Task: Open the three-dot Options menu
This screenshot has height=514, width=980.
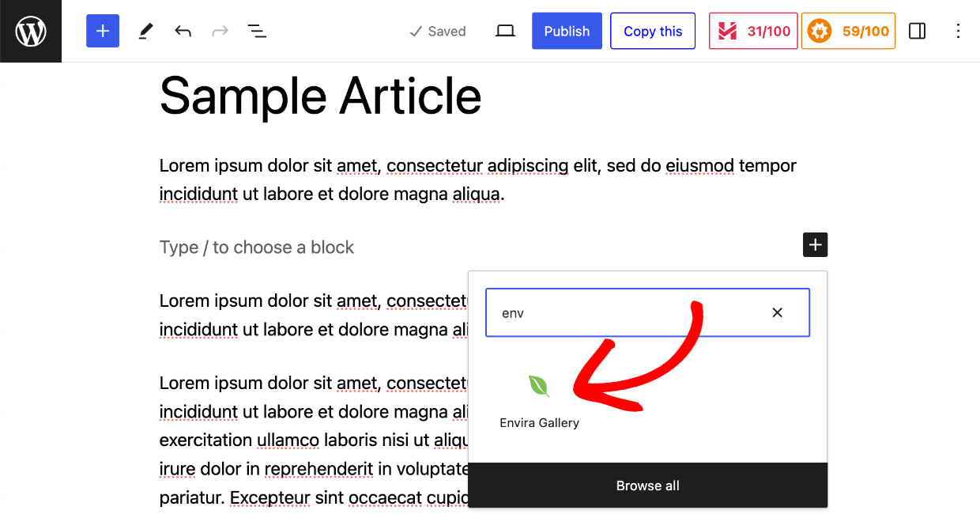Action: [x=958, y=31]
